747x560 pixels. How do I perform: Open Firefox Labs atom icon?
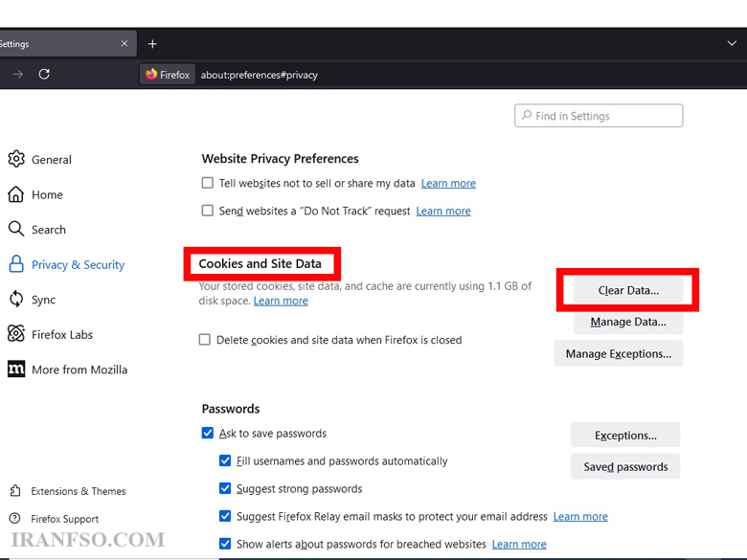[16, 334]
